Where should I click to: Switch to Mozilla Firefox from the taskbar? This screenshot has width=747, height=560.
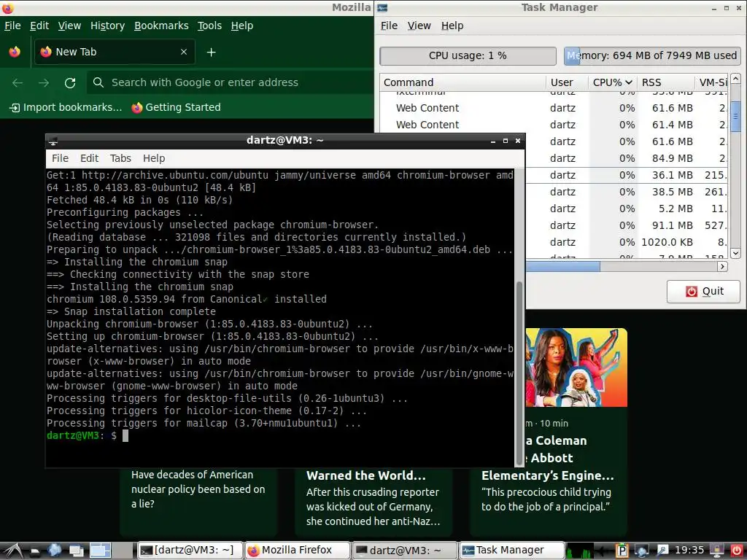click(x=298, y=551)
